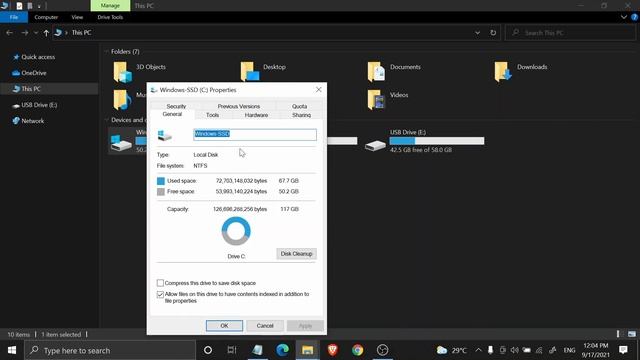This screenshot has height=360, width=640.
Task: Open the address bar history dropdown
Action: click(477, 33)
